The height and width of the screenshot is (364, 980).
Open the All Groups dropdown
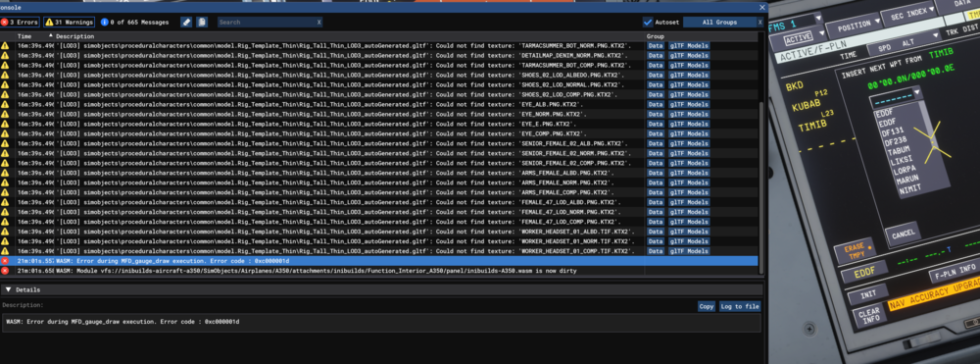(x=719, y=22)
